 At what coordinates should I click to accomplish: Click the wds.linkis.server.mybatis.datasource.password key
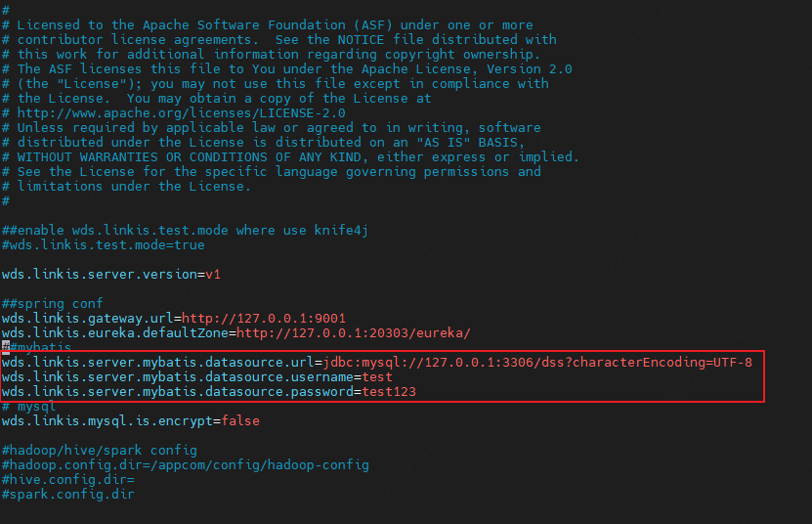pos(179,392)
